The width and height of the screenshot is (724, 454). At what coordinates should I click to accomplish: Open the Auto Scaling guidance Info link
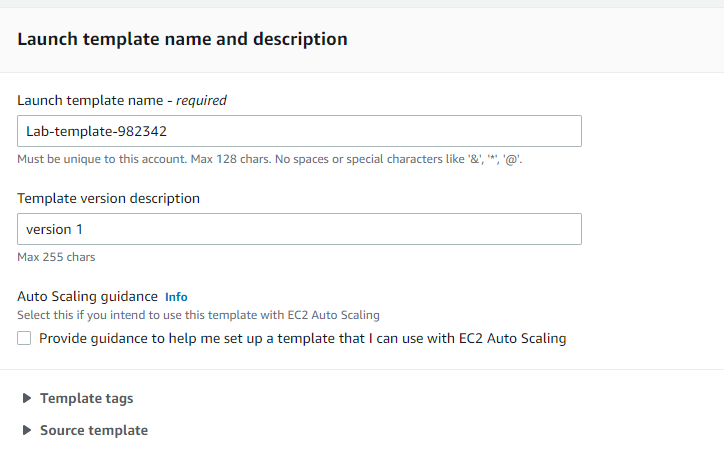[x=176, y=297]
